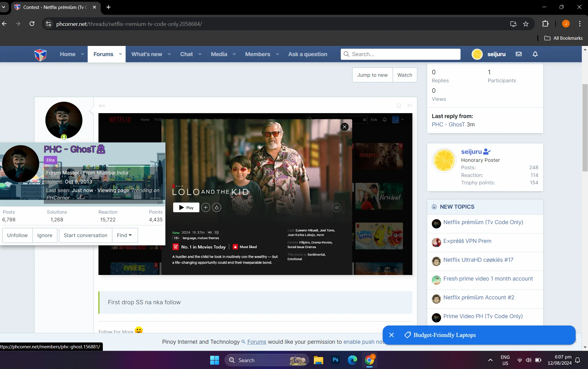
Task: Open the Windows notification bell
Action: (578, 360)
